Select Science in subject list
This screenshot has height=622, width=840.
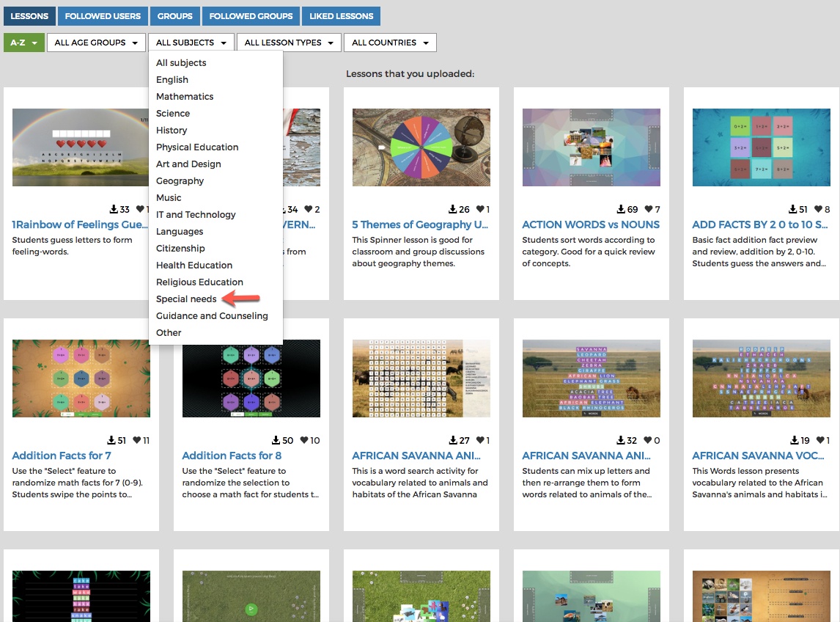[173, 113]
